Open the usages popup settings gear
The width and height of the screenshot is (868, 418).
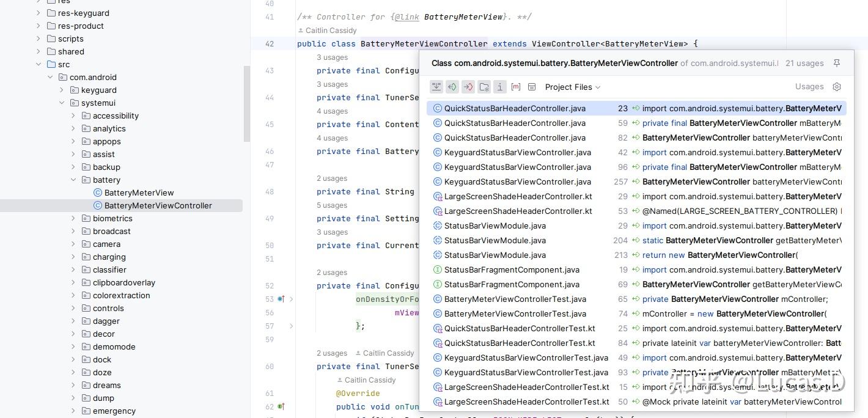pos(837,87)
